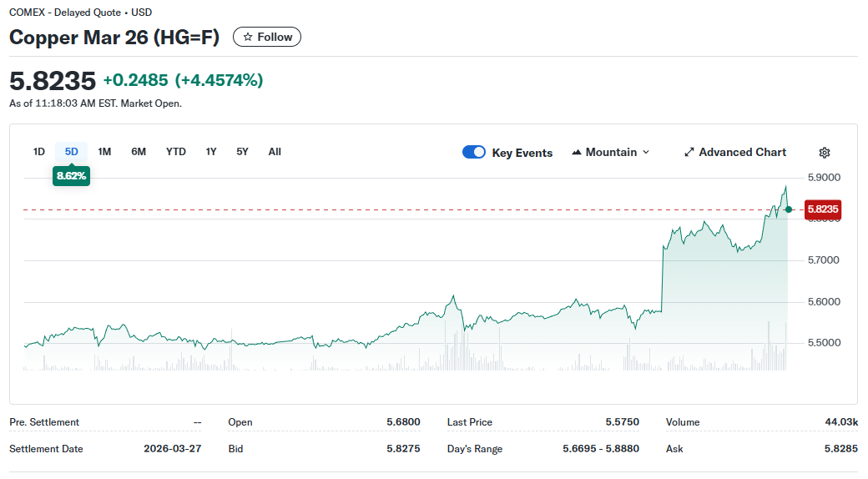Viewport: 868px width, 479px height.
Task: Click the Mountain chart type icon
Action: point(576,152)
